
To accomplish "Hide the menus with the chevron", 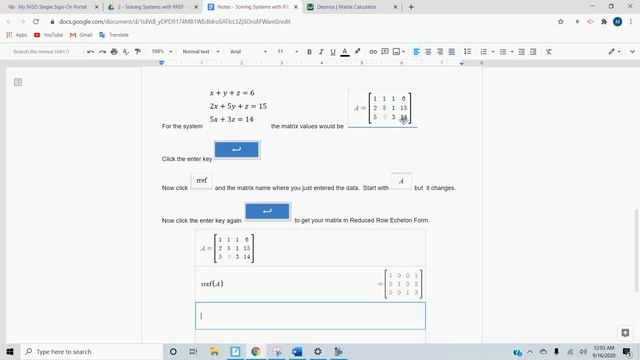I will (x=632, y=51).
